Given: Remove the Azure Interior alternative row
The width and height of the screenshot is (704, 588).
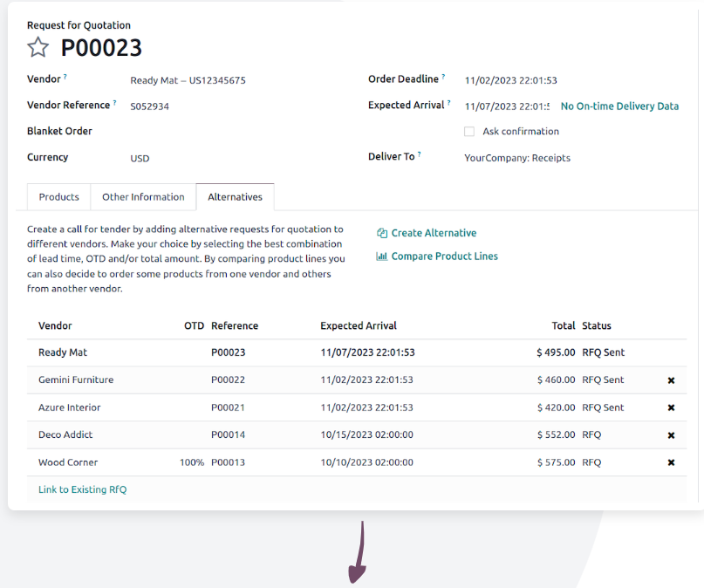Looking at the screenshot, I should [x=671, y=407].
